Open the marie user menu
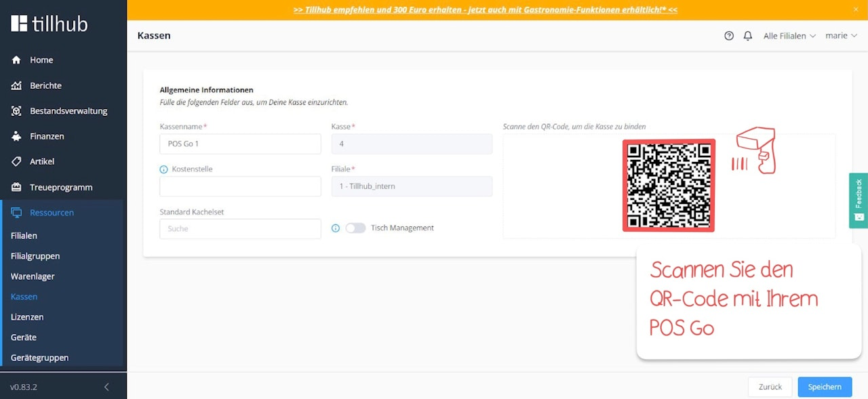Screen dimensions: 868x399 pyautogui.click(x=841, y=36)
